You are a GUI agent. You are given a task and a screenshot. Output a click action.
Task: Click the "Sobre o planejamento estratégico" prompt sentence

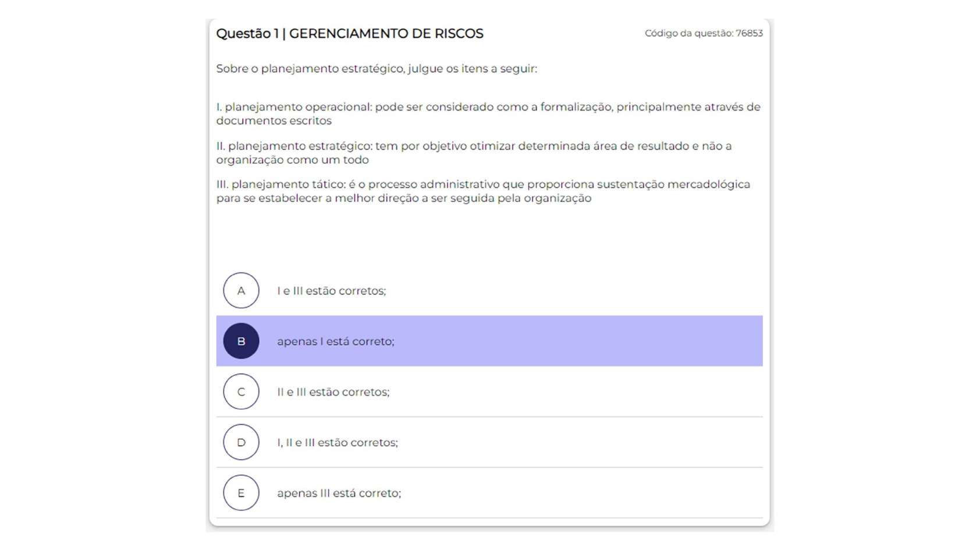click(377, 69)
